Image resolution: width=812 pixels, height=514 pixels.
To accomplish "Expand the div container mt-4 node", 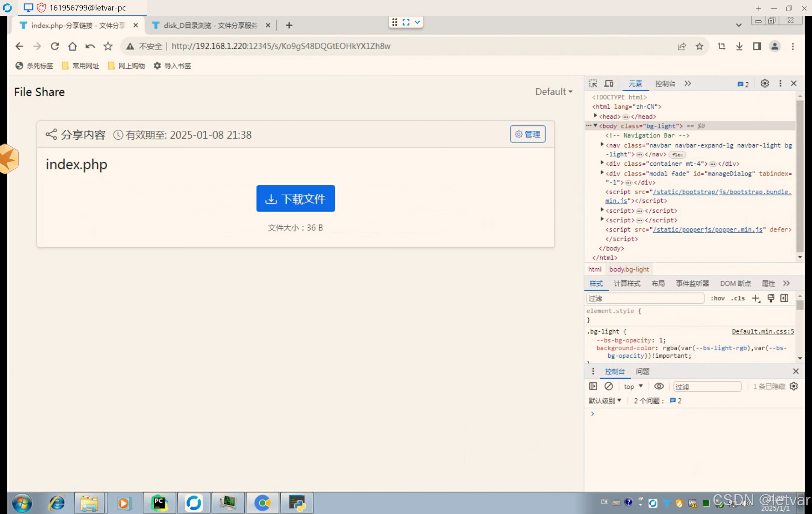I will 602,163.
